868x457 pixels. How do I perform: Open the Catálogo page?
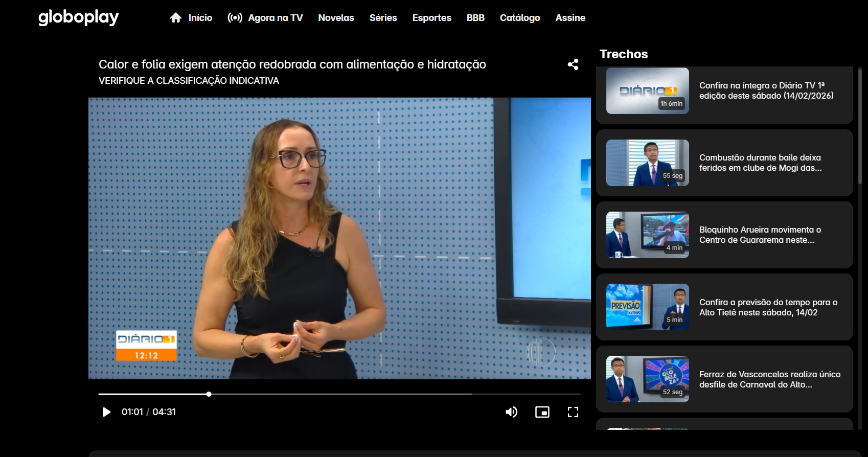pos(519,18)
